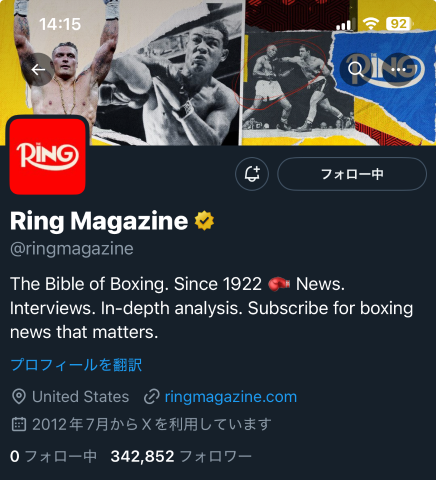Click the プロフィールを翻訳 translate link
The height and width of the screenshot is (480, 436).
pos(76,365)
